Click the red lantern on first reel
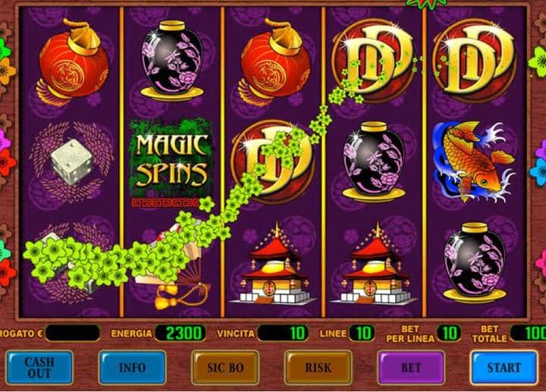The width and height of the screenshot is (546, 392). 73,62
